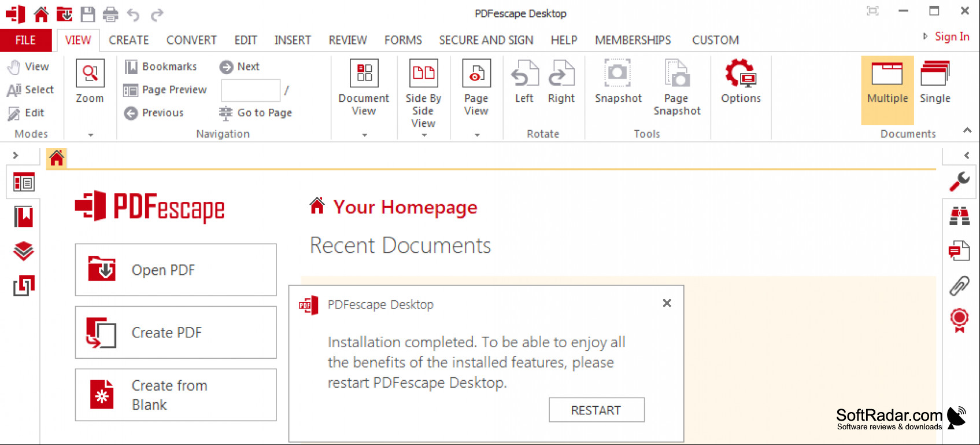Click the Open file icon in quick access toolbar
This screenshot has width=980, height=445.
(x=64, y=13)
